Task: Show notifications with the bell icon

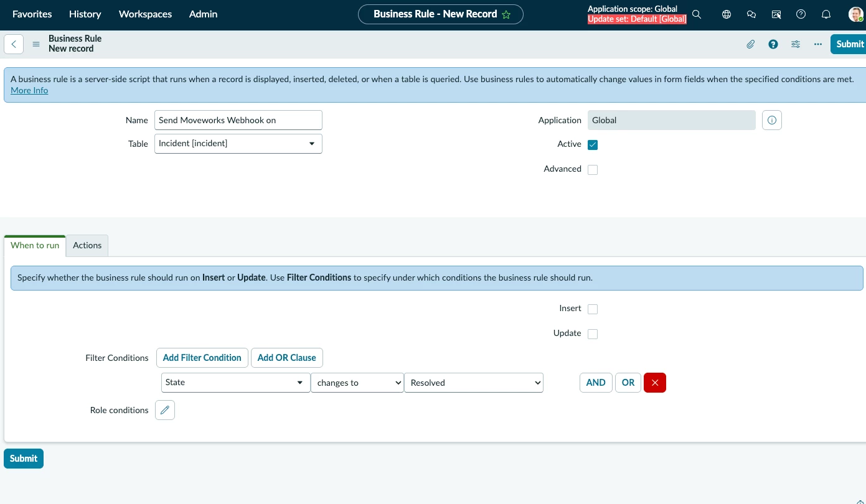Action: coord(826,14)
